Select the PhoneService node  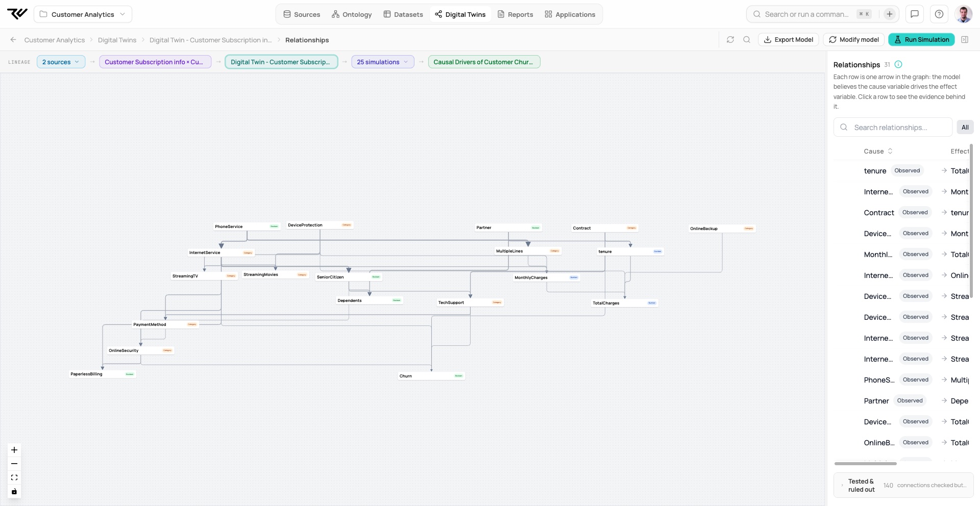(x=247, y=226)
